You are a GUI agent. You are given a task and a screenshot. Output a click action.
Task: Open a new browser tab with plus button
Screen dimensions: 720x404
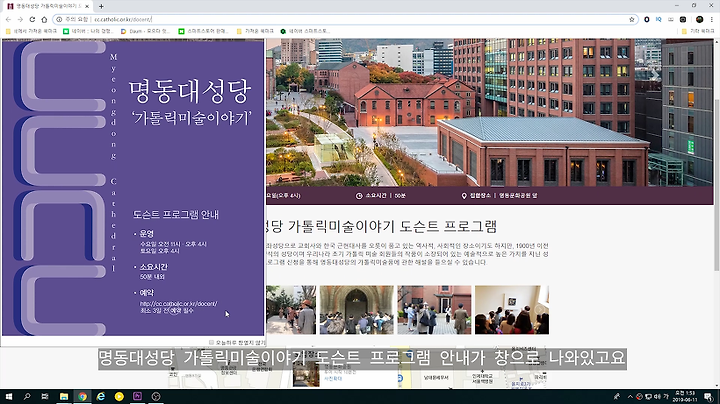(101, 6)
